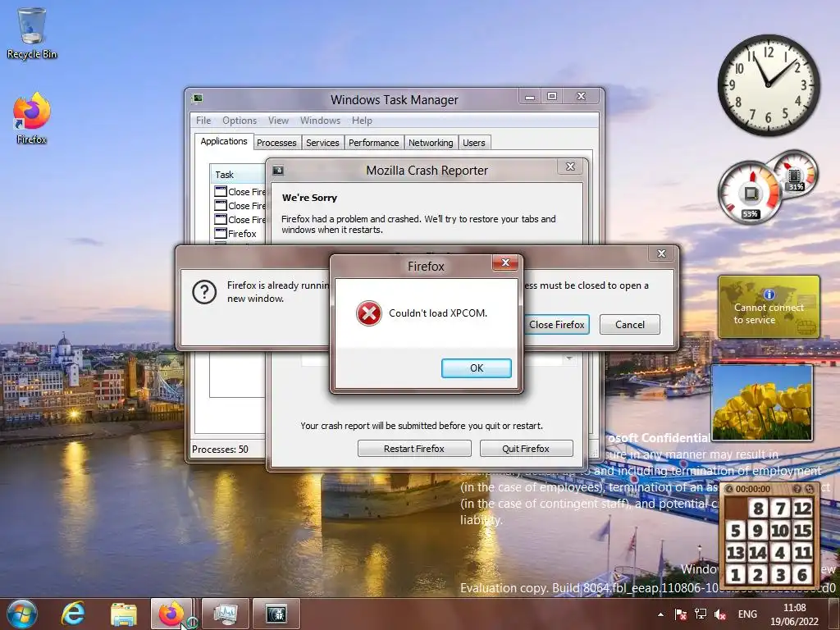Maximize the Windows Task Manager window
Image resolution: width=840 pixels, height=630 pixels.
(x=552, y=97)
